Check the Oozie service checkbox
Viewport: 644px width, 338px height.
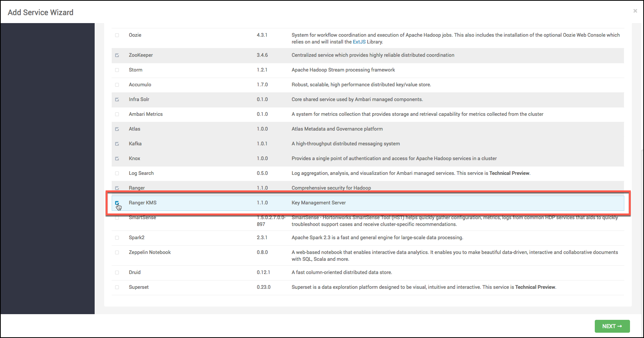click(x=117, y=35)
